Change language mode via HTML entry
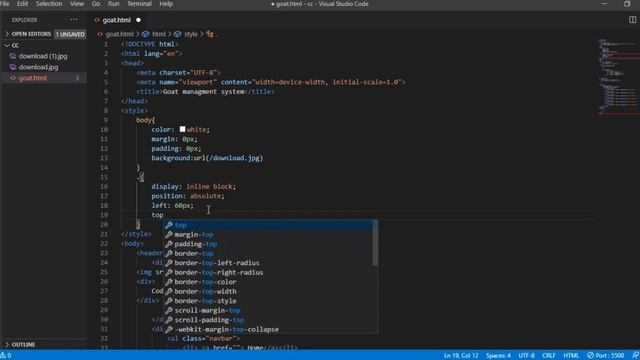This screenshot has height=360, width=640. coord(571,356)
